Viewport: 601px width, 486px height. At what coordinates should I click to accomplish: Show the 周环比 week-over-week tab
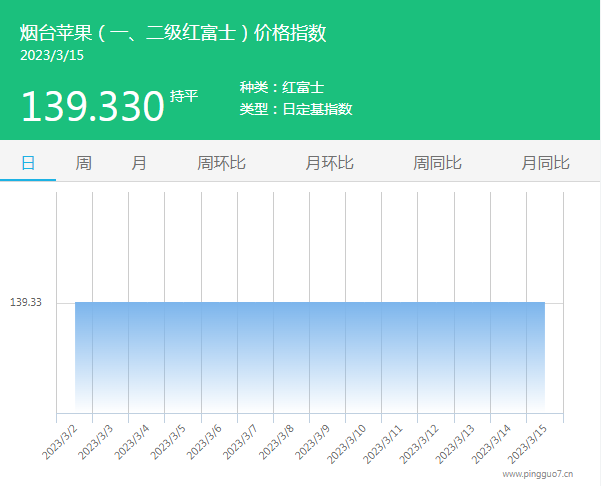click(221, 163)
